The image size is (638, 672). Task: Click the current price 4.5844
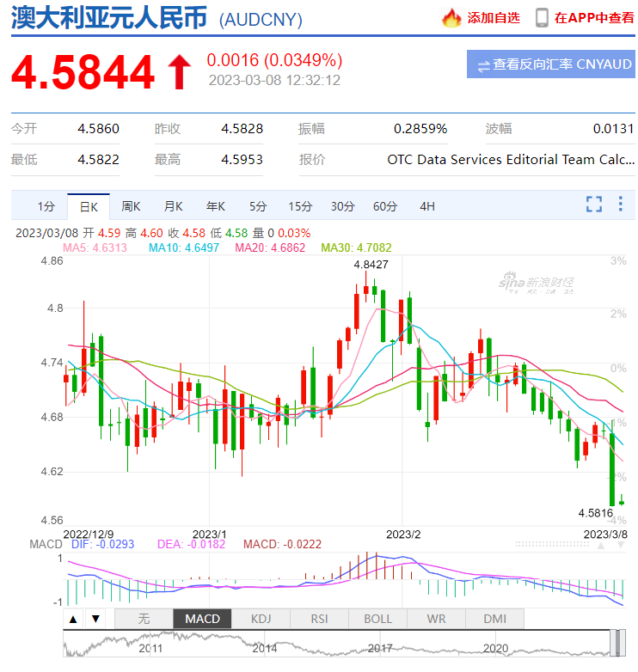tap(83, 72)
